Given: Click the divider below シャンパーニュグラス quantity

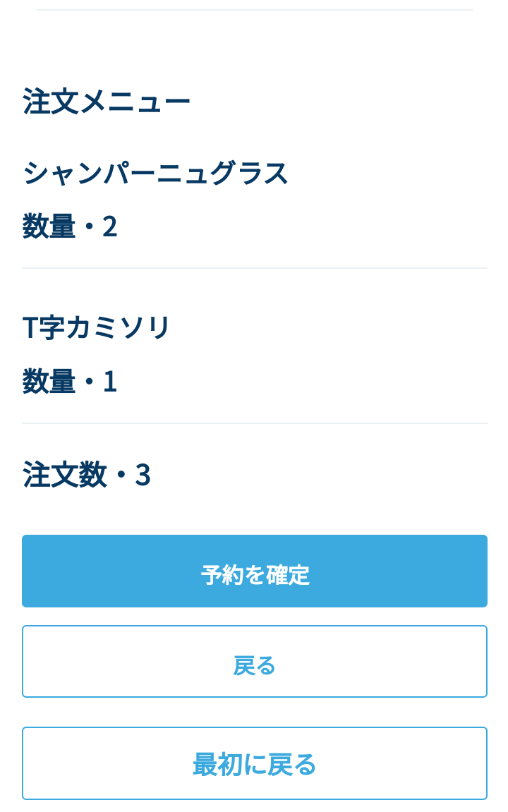Looking at the screenshot, I should pos(254,268).
